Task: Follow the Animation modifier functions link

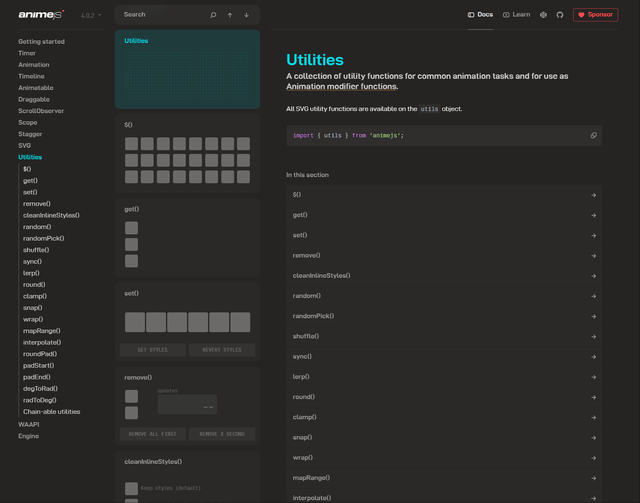Action: pos(341,87)
